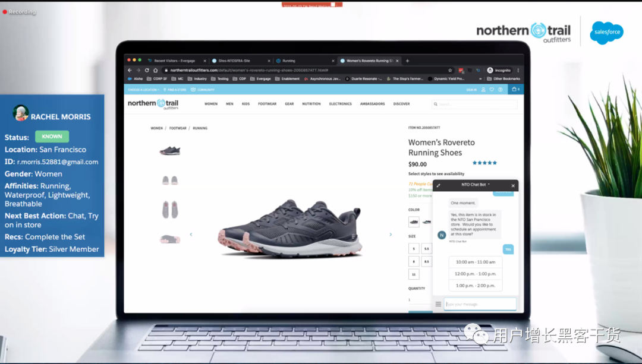Open the Women navigation menu
642x364 pixels.
click(x=211, y=104)
